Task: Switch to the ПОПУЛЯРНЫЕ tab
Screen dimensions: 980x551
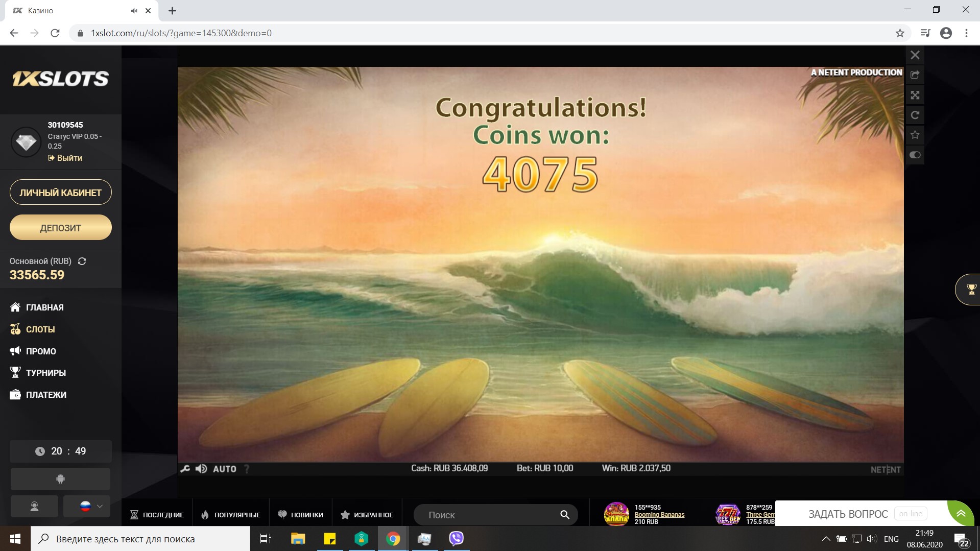Action: pos(231,515)
